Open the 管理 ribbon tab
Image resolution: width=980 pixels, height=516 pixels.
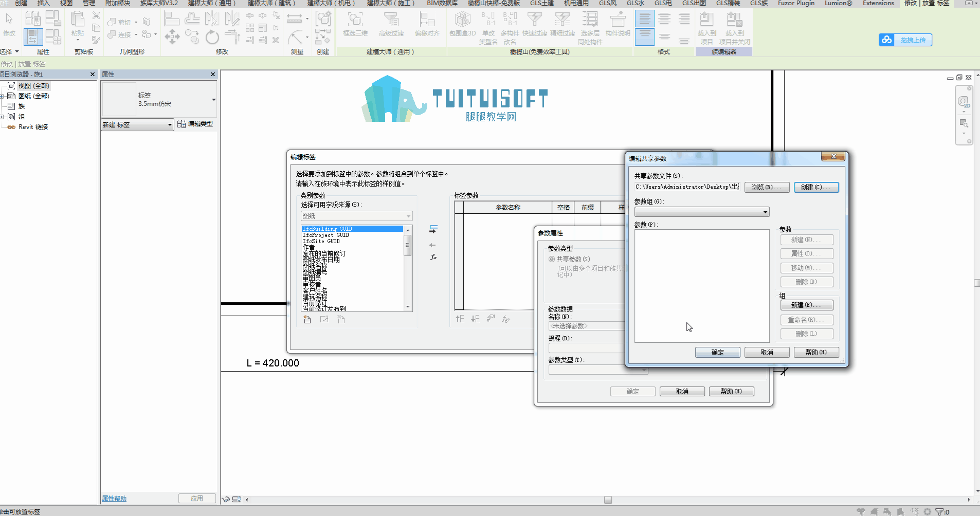point(89,3)
